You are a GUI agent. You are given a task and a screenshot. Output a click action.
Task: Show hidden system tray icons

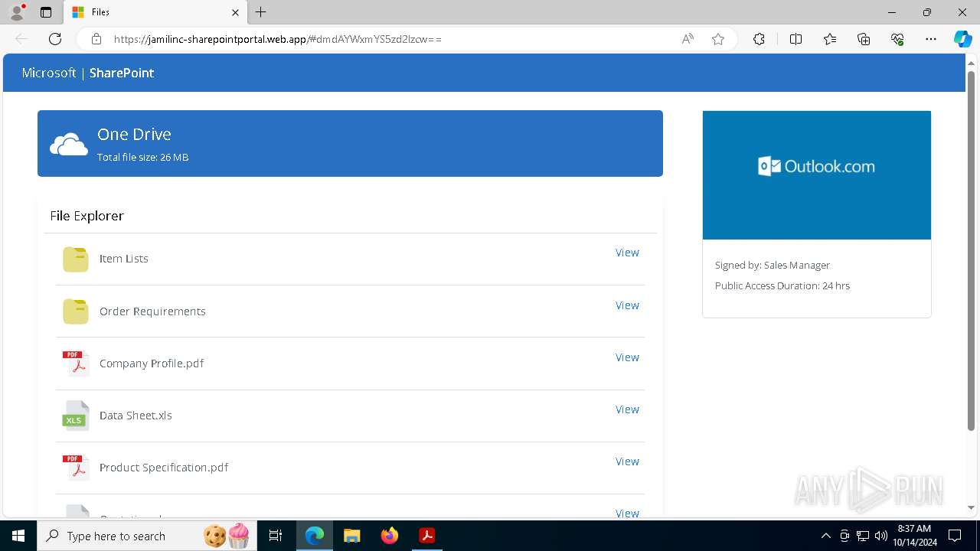tap(825, 536)
